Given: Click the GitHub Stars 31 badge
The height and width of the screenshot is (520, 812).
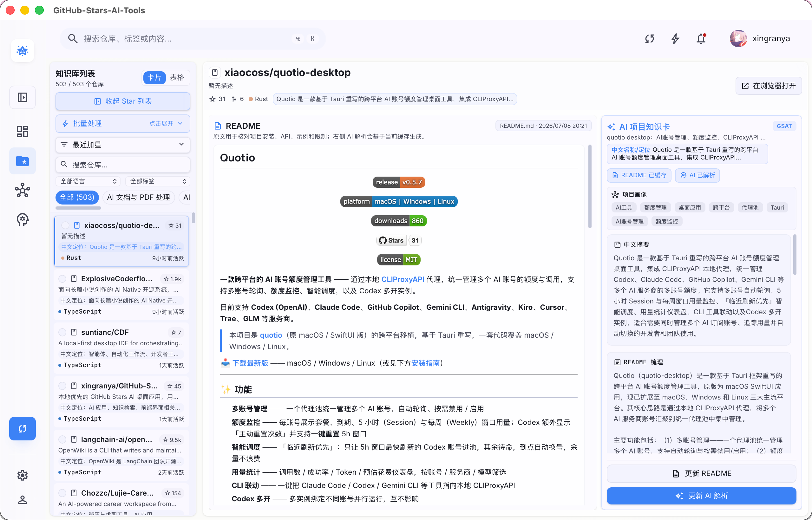Looking at the screenshot, I should click(x=399, y=240).
